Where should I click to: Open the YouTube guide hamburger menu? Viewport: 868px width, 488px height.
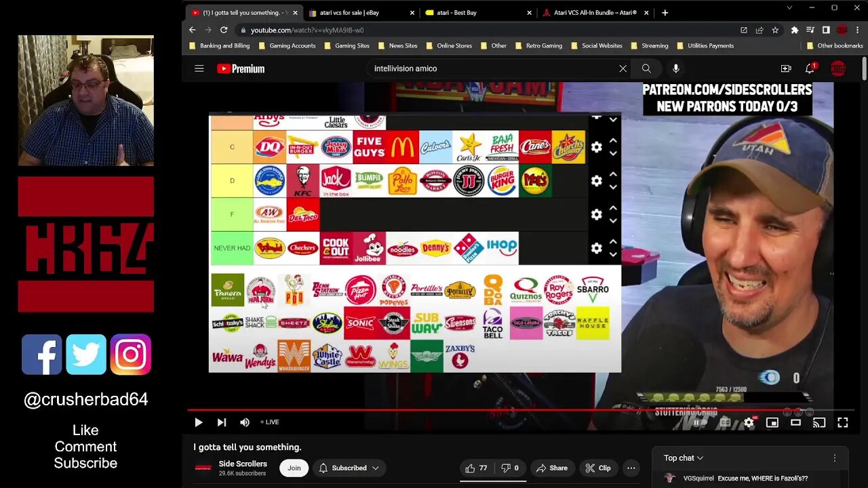(x=199, y=68)
